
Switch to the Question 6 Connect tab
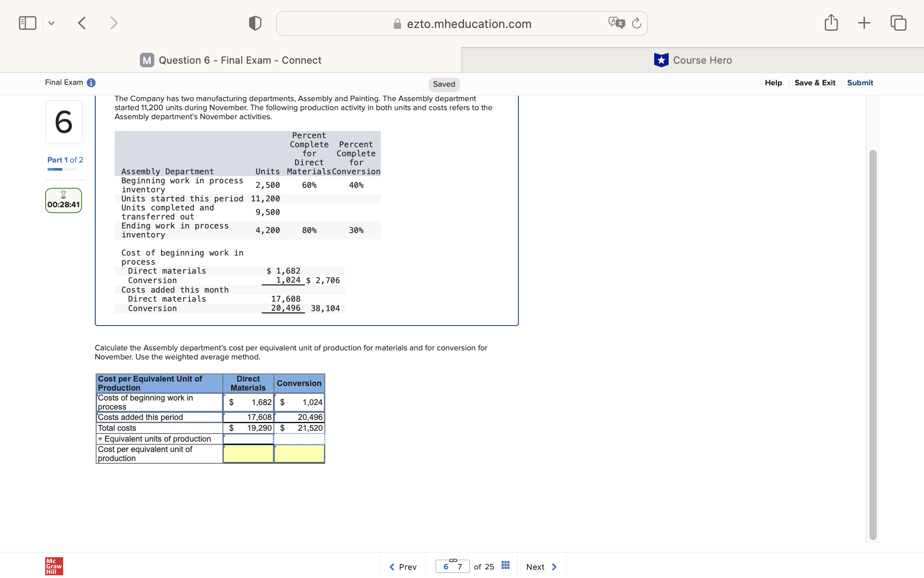(231, 60)
